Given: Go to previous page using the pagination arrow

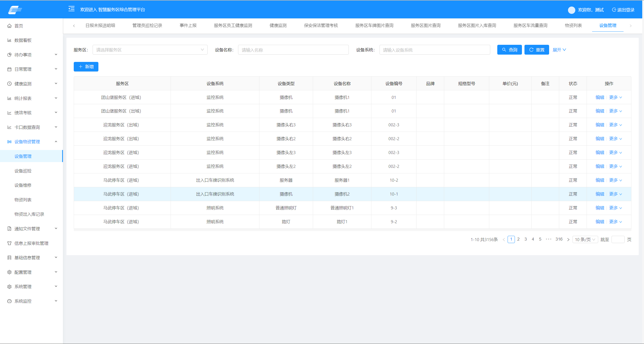Looking at the screenshot, I should coord(504,240).
